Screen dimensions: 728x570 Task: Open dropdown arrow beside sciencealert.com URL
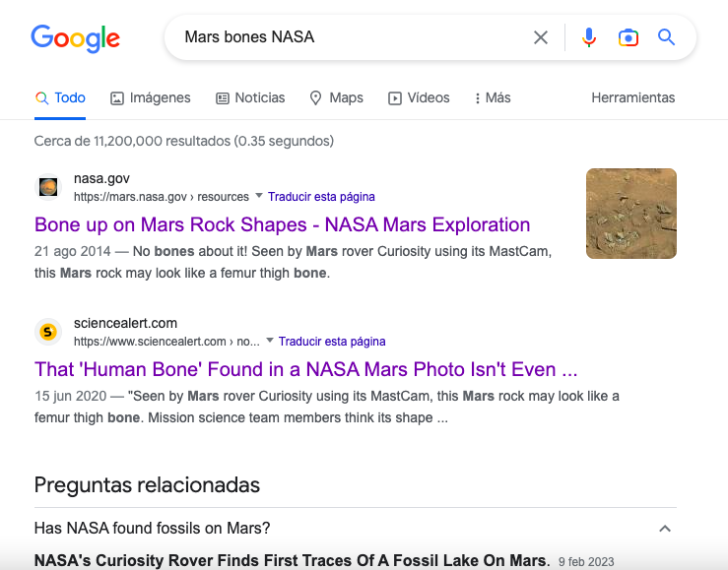[x=270, y=341]
